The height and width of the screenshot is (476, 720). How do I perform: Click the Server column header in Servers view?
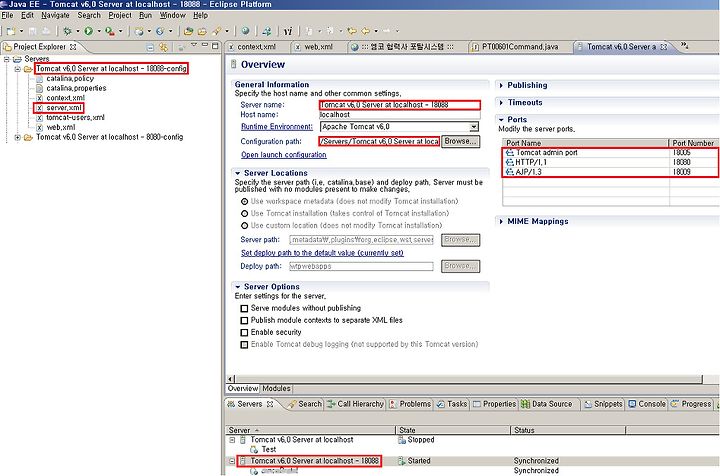tap(311, 430)
